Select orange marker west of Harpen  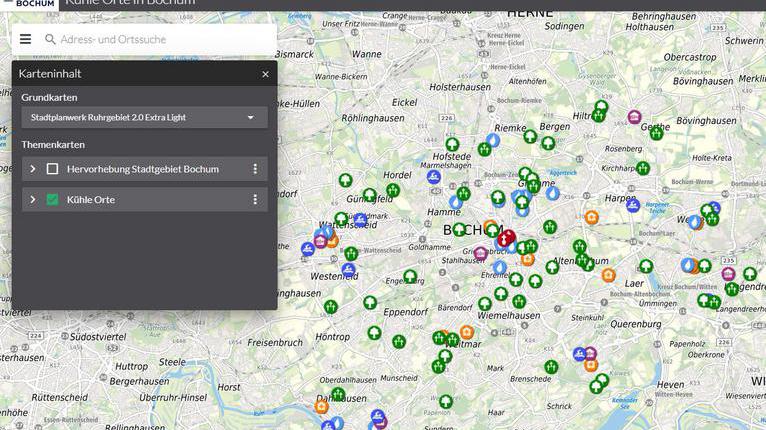pyautogui.click(x=591, y=217)
